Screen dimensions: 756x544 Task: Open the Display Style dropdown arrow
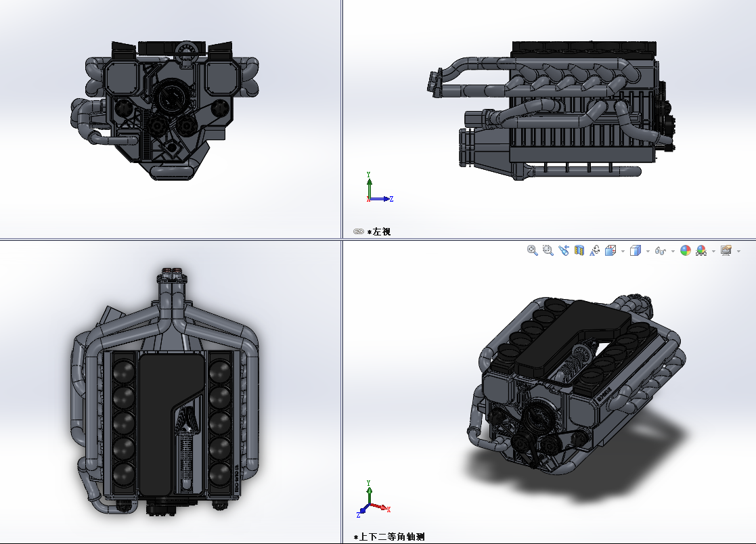tap(648, 251)
